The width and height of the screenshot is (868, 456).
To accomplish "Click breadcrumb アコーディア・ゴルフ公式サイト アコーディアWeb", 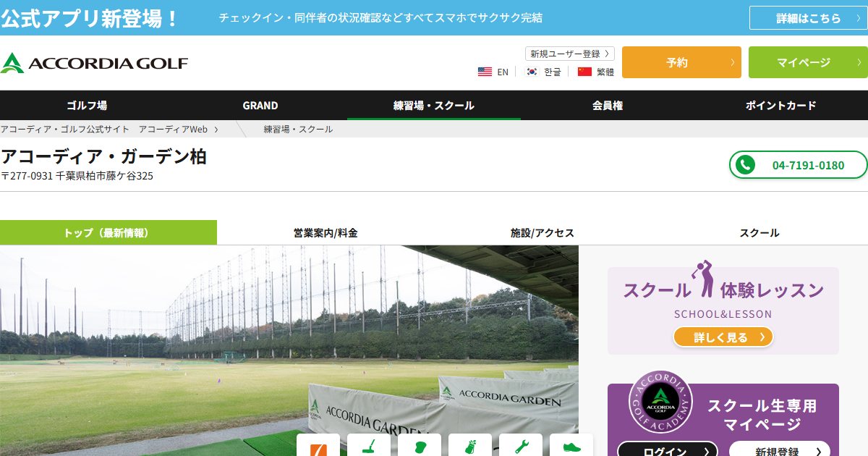I will (x=104, y=129).
